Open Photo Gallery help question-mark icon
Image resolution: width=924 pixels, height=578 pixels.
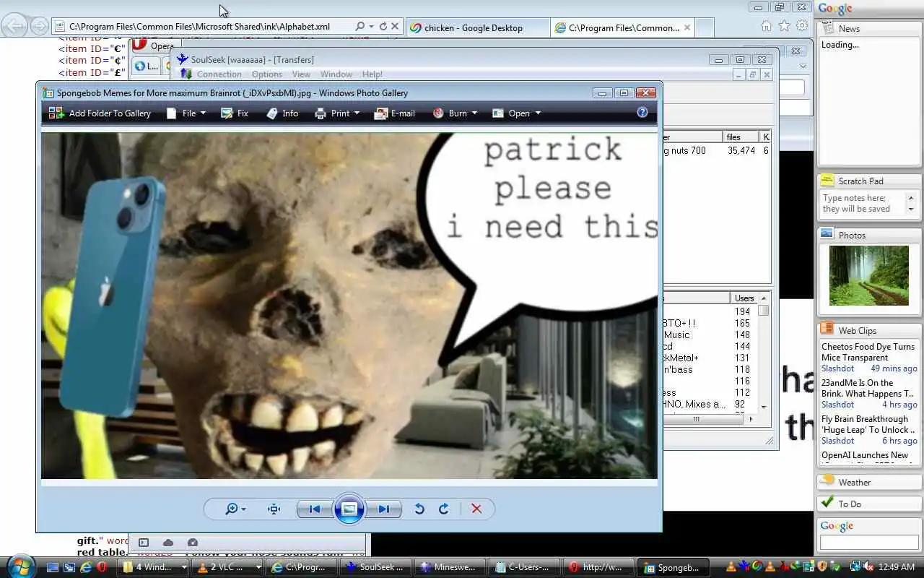(642, 113)
